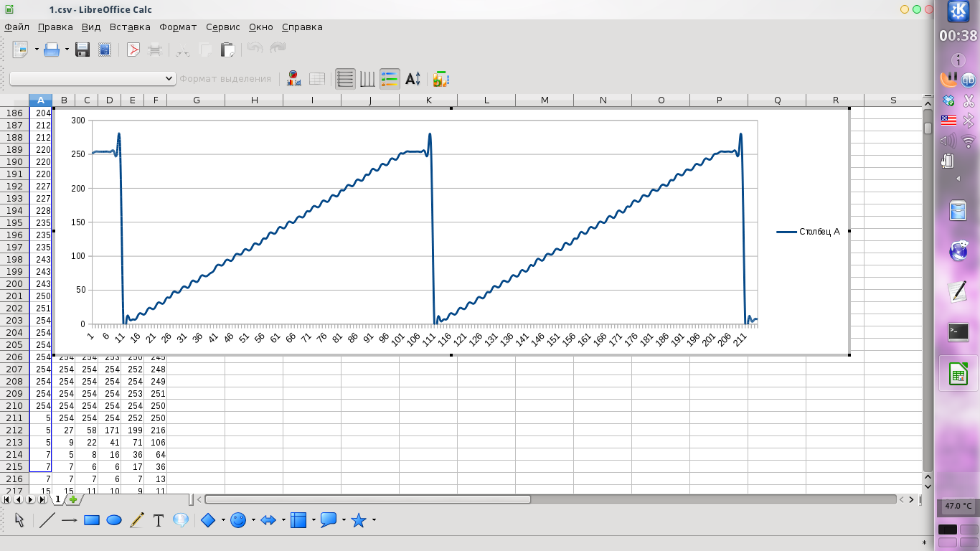Click the Export as PDF icon
Image resolution: width=980 pixels, height=551 pixels.
(x=133, y=50)
